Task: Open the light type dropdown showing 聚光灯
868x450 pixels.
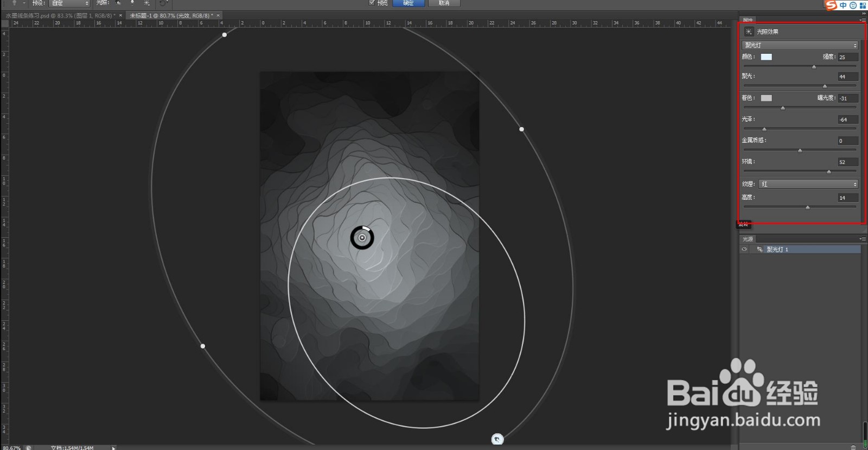Action: click(800, 45)
